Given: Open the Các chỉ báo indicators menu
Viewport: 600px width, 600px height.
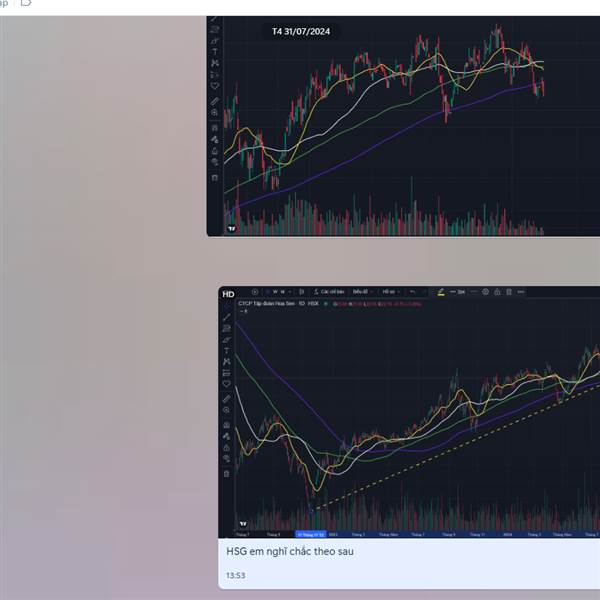Looking at the screenshot, I should coord(329,292).
